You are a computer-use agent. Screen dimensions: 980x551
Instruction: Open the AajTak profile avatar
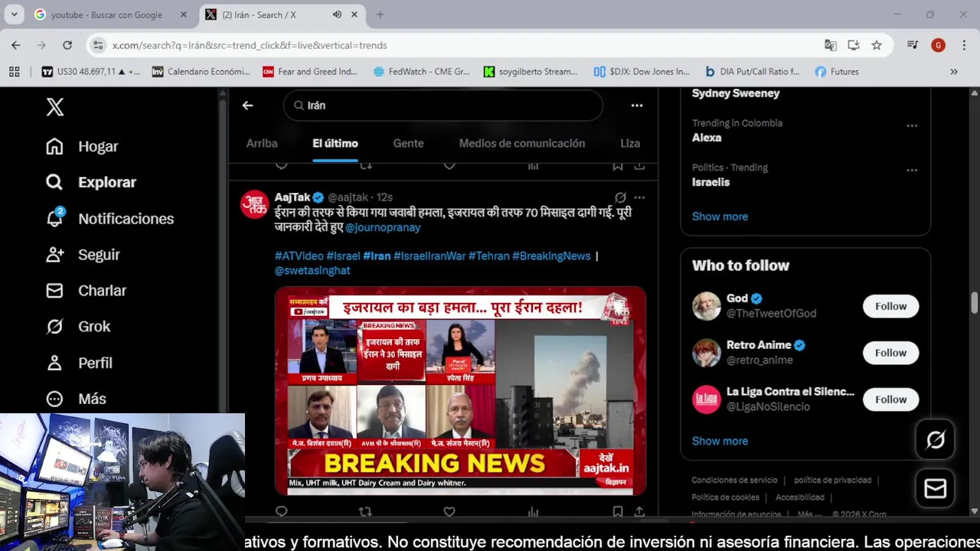click(x=255, y=204)
